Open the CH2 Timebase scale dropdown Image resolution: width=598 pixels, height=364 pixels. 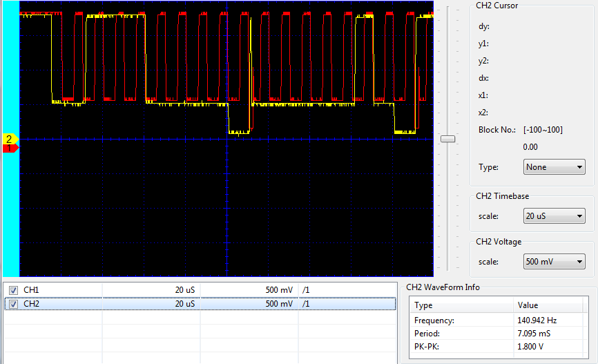click(x=554, y=216)
